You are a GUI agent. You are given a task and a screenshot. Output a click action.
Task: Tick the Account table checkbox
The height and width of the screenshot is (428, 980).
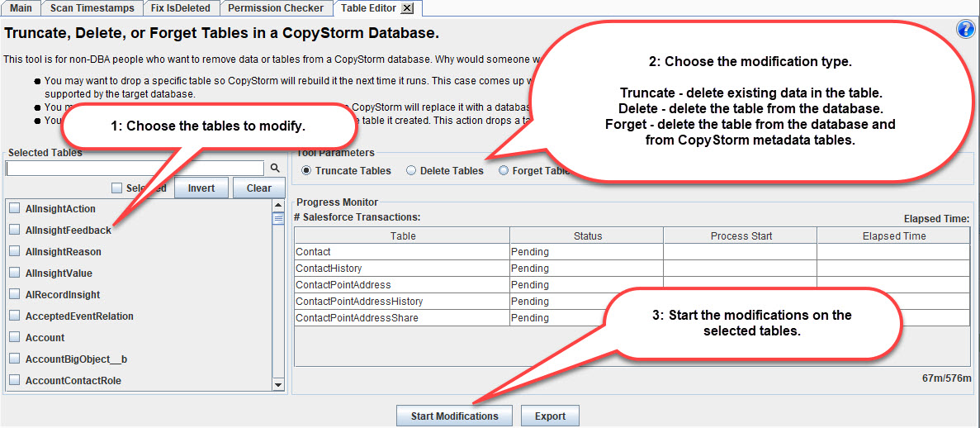(x=14, y=337)
